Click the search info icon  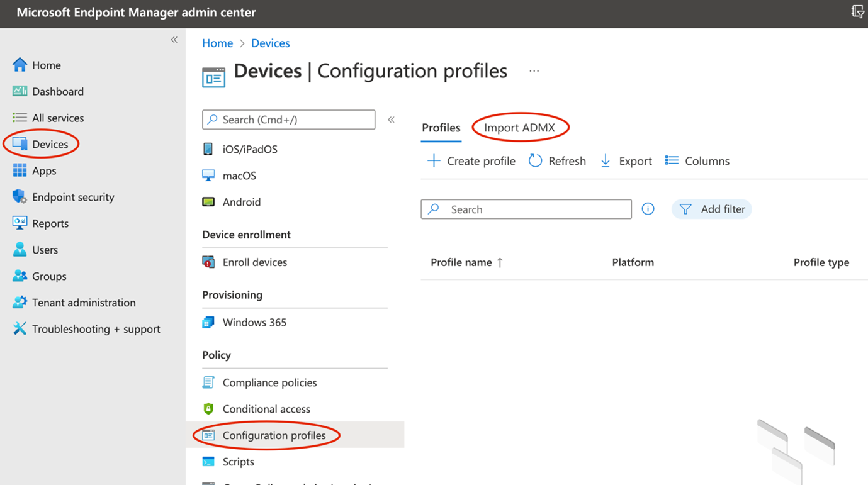pyautogui.click(x=648, y=209)
